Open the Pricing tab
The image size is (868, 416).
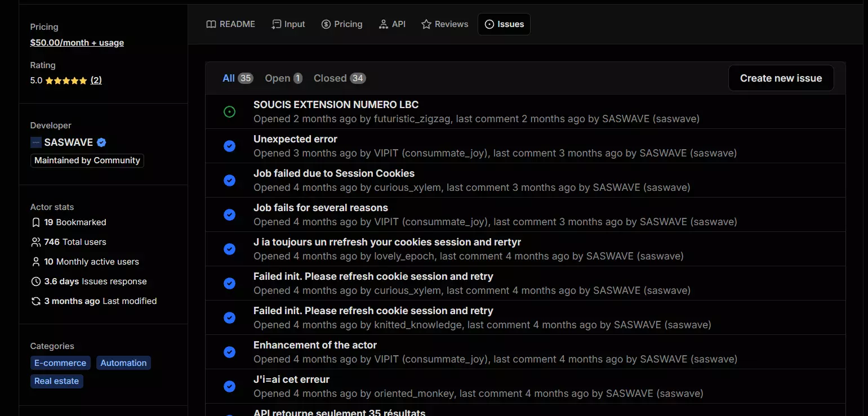(x=342, y=24)
